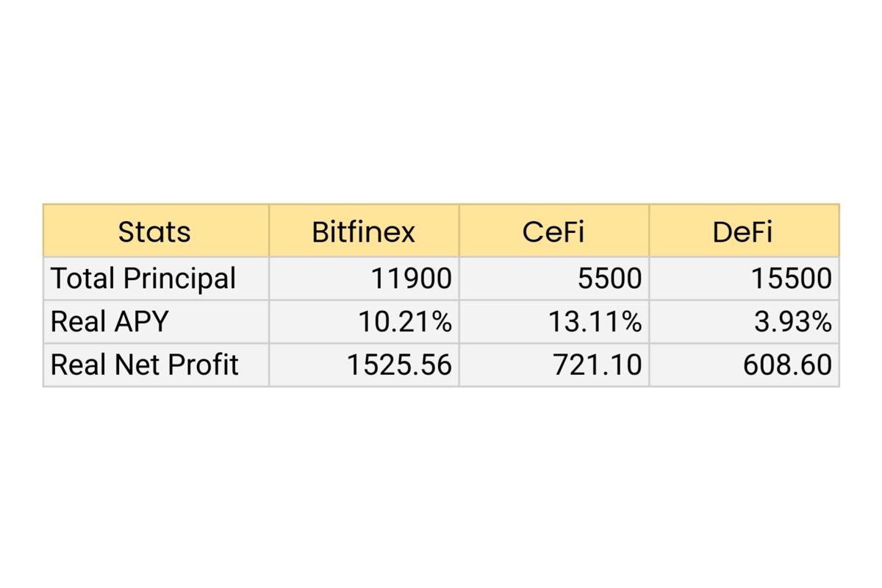Viewport: 882px width, 588px height.
Task: Click the Real APY row label
Action: 110,322
